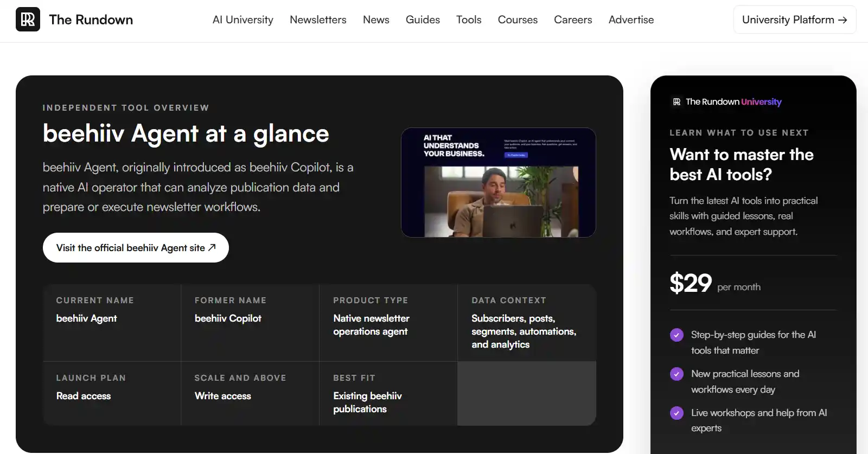Click The Rundown logo icon
This screenshot has width=868, height=454.
click(x=28, y=20)
